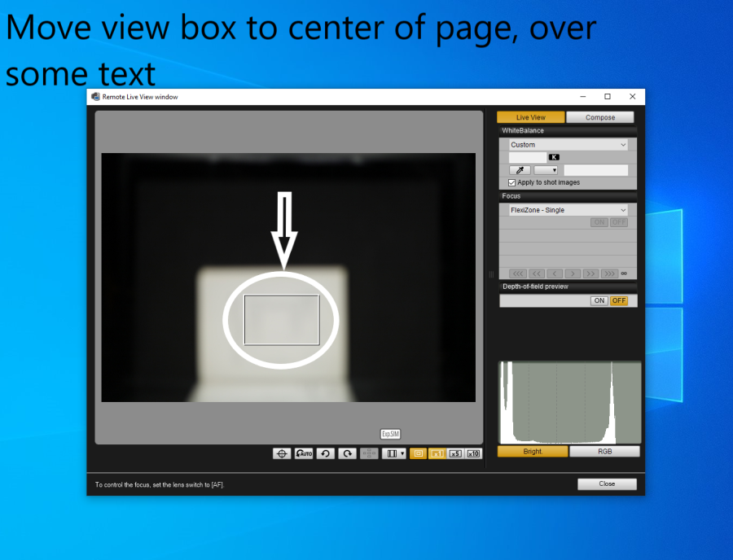Switch histogram to RGB tab
The width and height of the screenshot is (733, 560).
pyautogui.click(x=604, y=451)
